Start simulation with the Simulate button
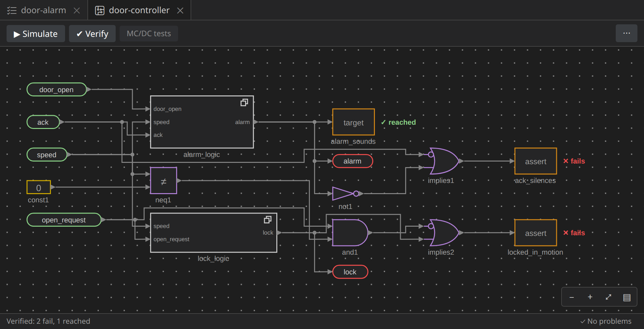This screenshot has height=329, width=644. pos(36,34)
